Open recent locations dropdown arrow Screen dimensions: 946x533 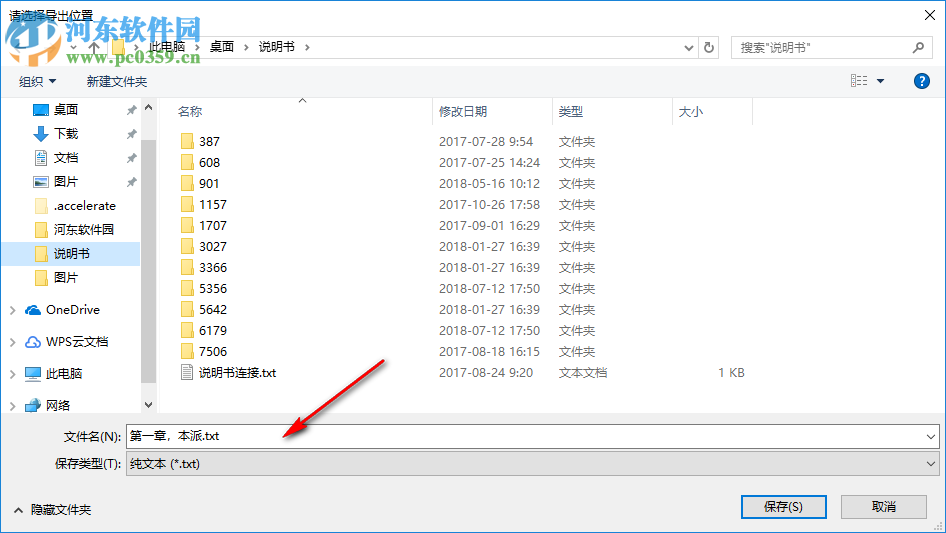click(x=74, y=47)
